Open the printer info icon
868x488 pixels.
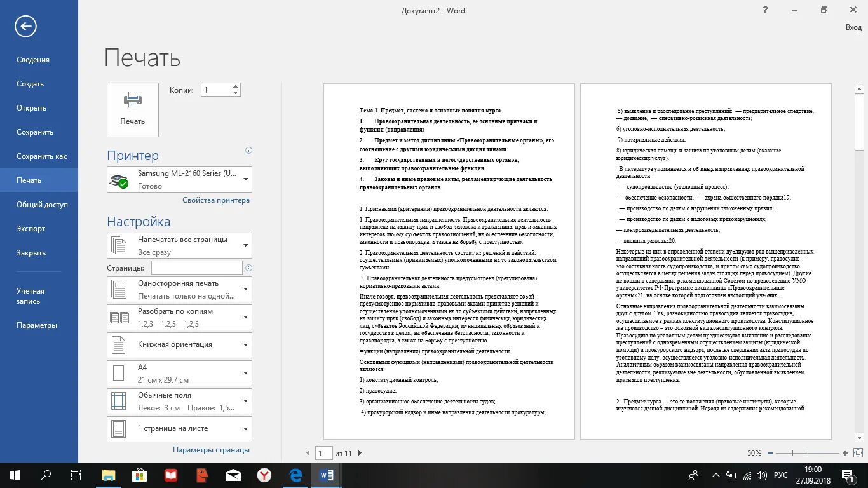[248, 151]
